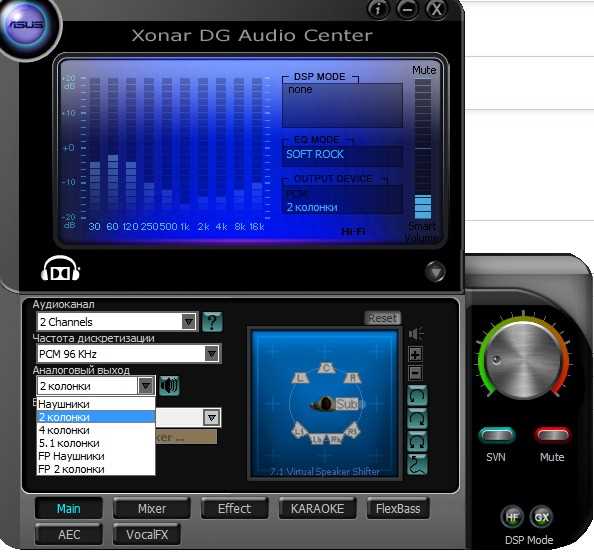
Task: Switch to the KARAOKE tab
Action: [x=317, y=508]
